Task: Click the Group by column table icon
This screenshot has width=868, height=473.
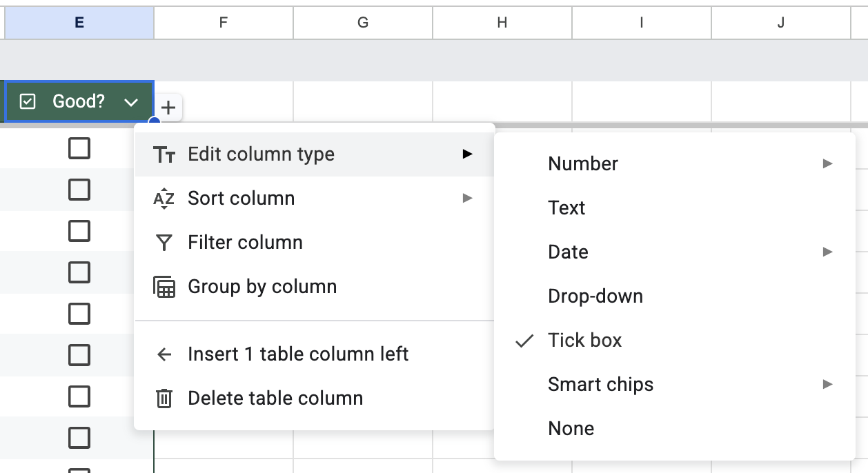Action: pyautogui.click(x=164, y=287)
